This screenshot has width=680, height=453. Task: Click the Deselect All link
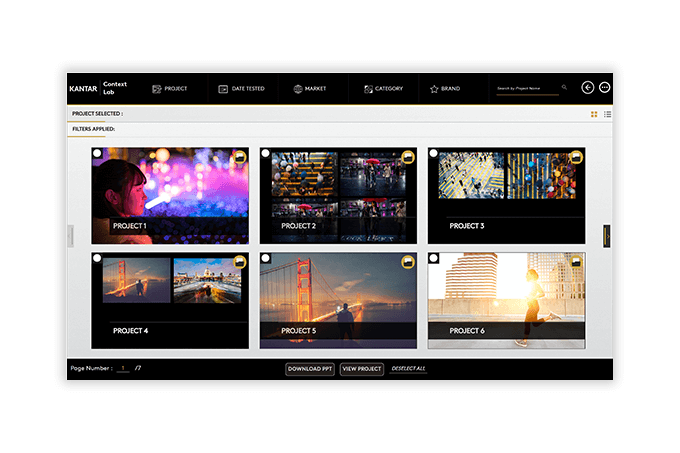coord(408,369)
